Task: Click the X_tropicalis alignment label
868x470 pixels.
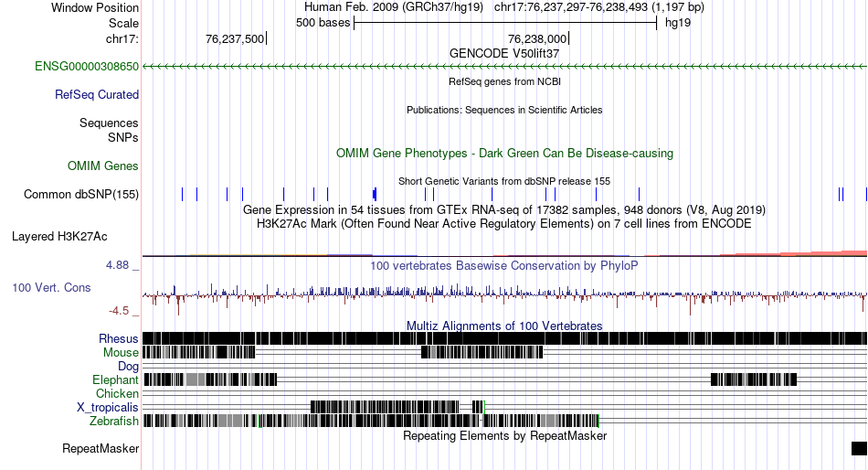Action: (x=108, y=408)
